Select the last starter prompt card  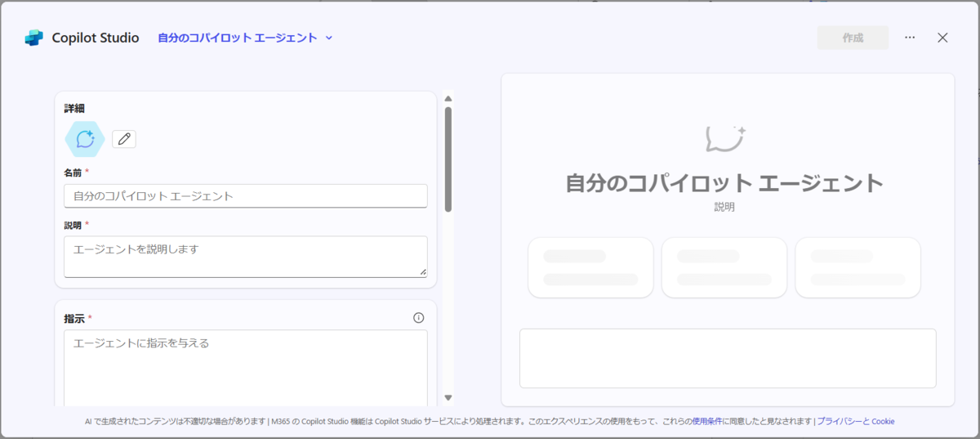[x=858, y=267]
